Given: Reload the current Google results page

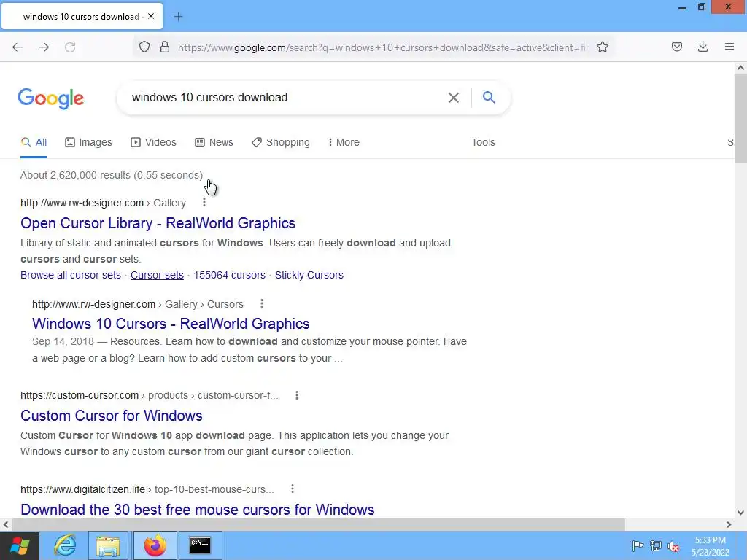Looking at the screenshot, I should (x=70, y=47).
